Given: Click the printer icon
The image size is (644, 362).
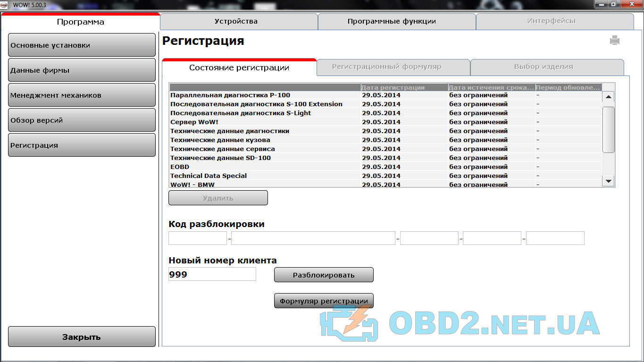Looking at the screenshot, I should tap(614, 41).
